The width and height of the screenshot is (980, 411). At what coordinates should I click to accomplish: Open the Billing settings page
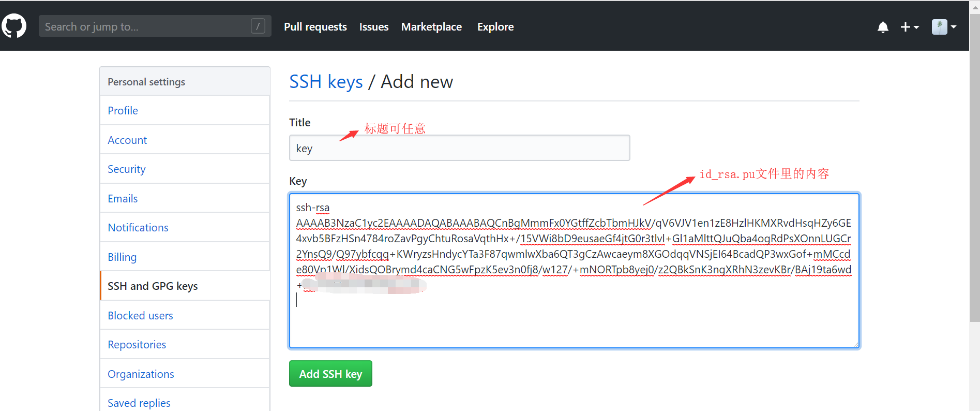coord(185,257)
